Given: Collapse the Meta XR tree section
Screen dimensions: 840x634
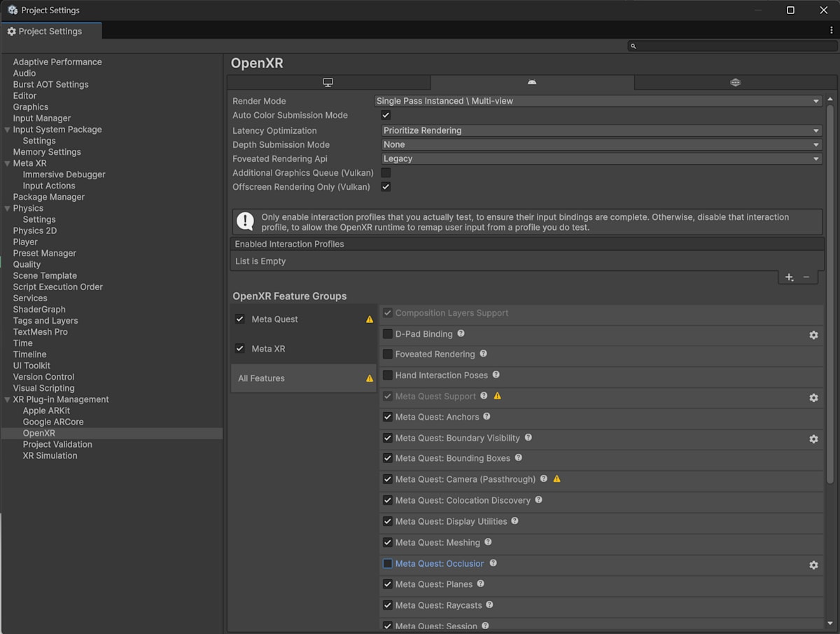Looking at the screenshot, I should point(8,163).
